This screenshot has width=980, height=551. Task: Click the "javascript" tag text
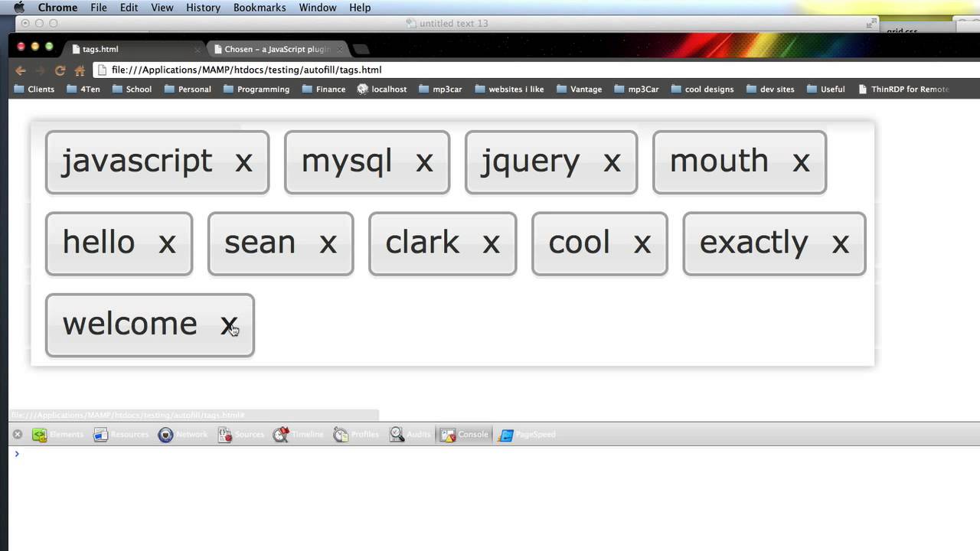tap(137, 162)
